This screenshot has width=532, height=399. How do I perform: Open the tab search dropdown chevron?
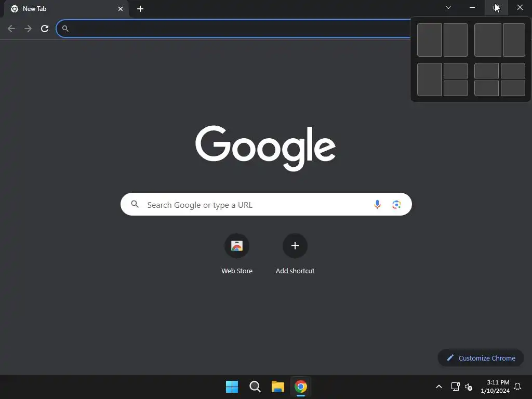[x=448, y=7]
